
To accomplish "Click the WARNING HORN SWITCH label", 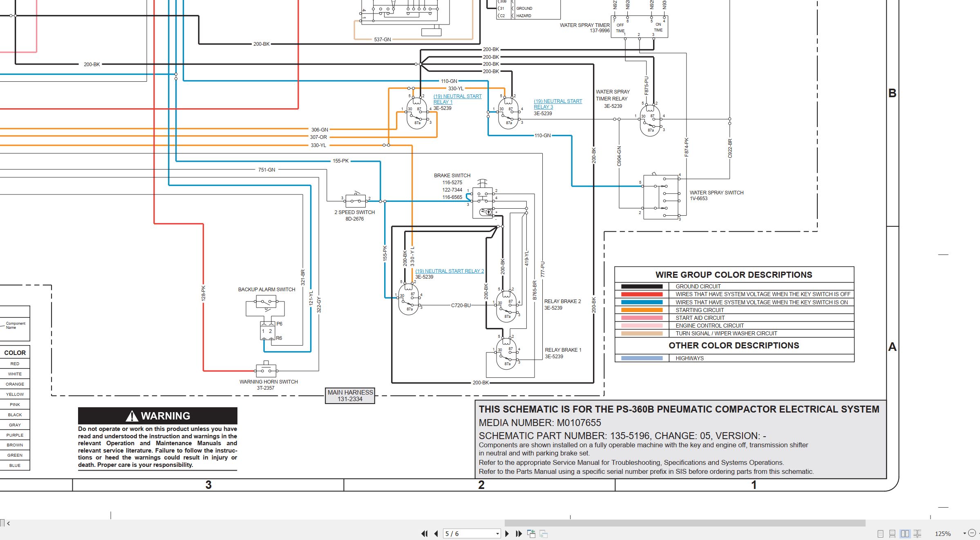I will point(268,382).
